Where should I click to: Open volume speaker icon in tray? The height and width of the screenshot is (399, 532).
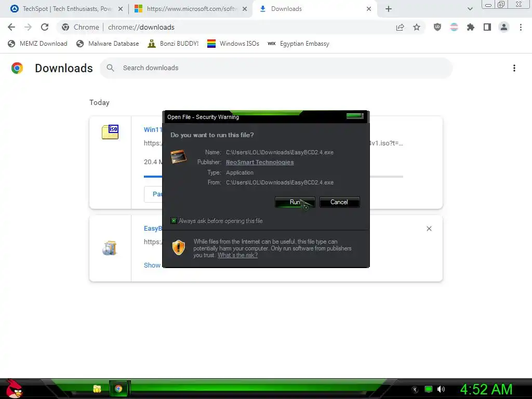pyautogui.click(x=441, y=389)
